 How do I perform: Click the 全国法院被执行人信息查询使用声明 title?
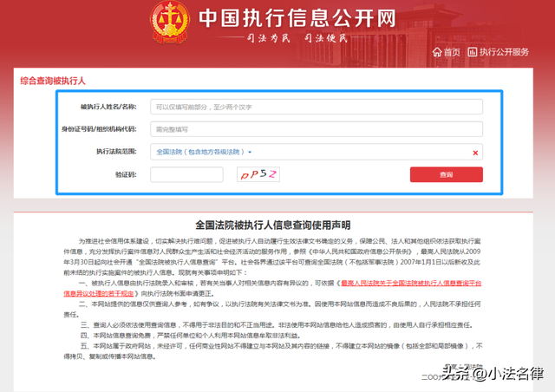tap(273, 225)
